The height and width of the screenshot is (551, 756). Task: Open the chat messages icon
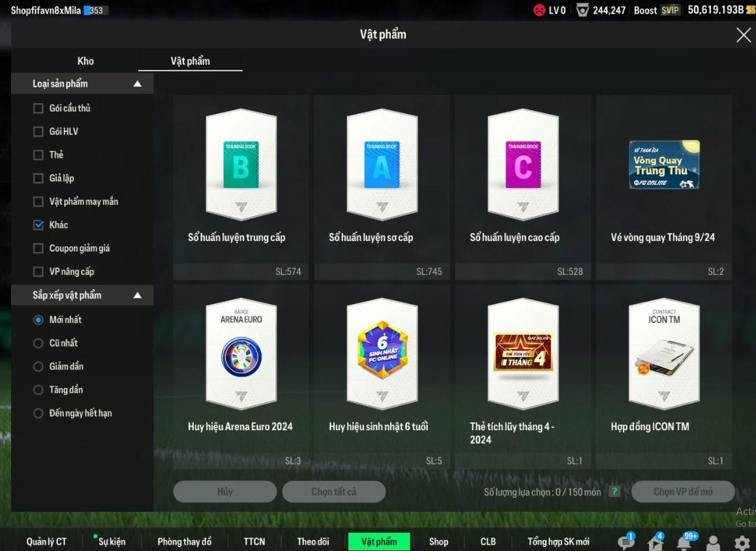click(625, 543)
